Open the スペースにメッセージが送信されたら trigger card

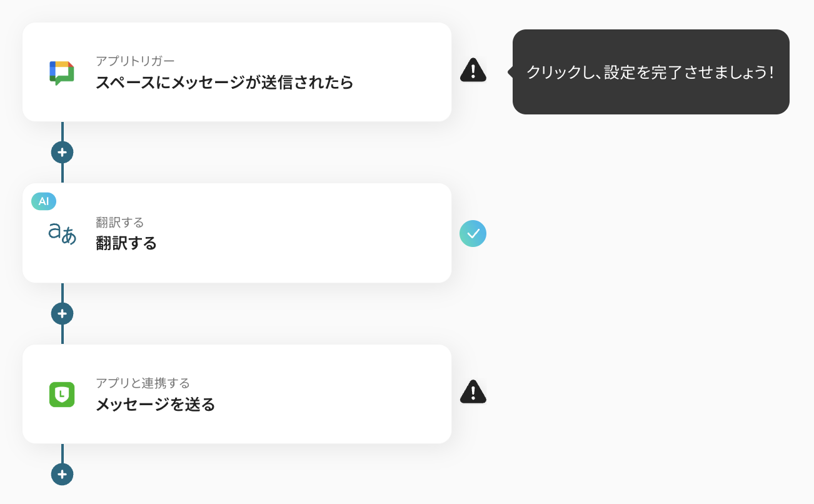[236, 71]
